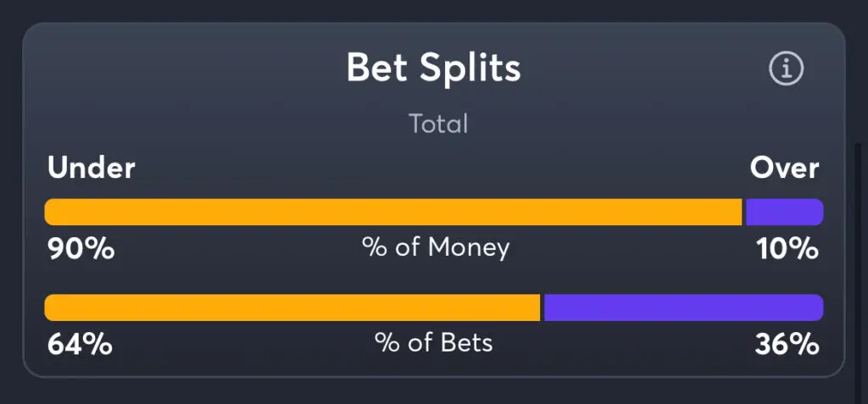
Task: Click the divider between the bets bar segments
Action: pos(542,307)
